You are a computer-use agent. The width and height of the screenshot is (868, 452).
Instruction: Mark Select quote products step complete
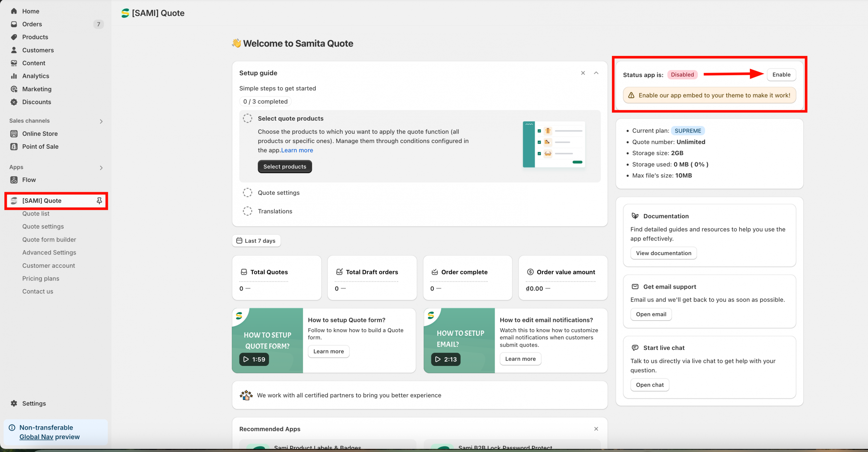pos(248,118)
